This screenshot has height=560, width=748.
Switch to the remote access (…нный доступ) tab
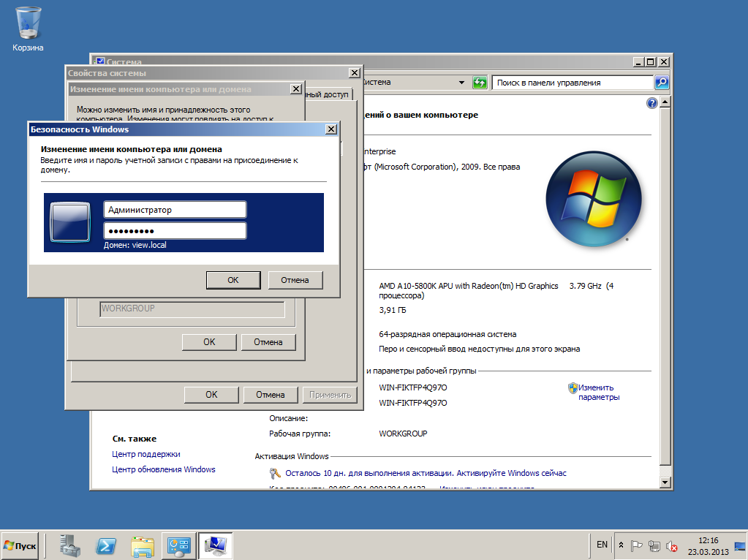(x=328, y=94)
